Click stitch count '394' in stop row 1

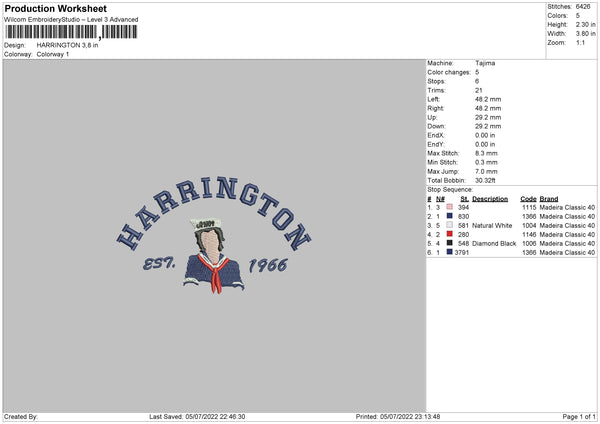[463, 207]
